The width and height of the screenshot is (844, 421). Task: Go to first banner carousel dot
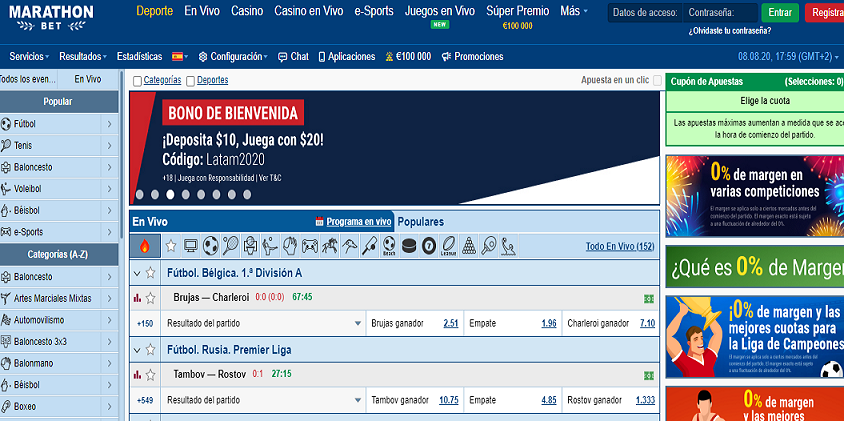139,194
